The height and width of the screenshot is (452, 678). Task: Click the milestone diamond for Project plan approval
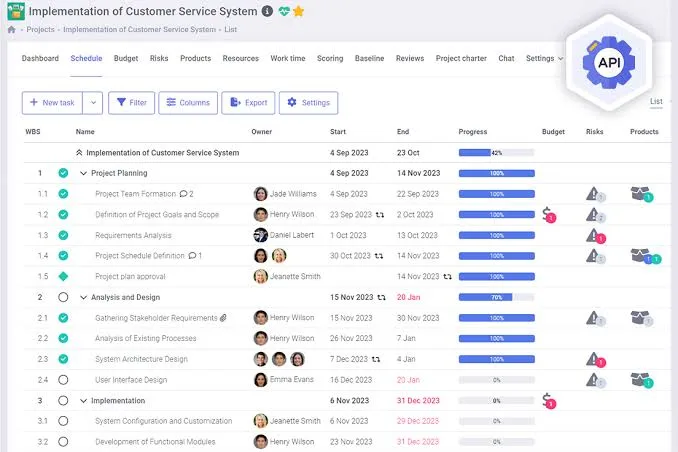coord(63,276)
